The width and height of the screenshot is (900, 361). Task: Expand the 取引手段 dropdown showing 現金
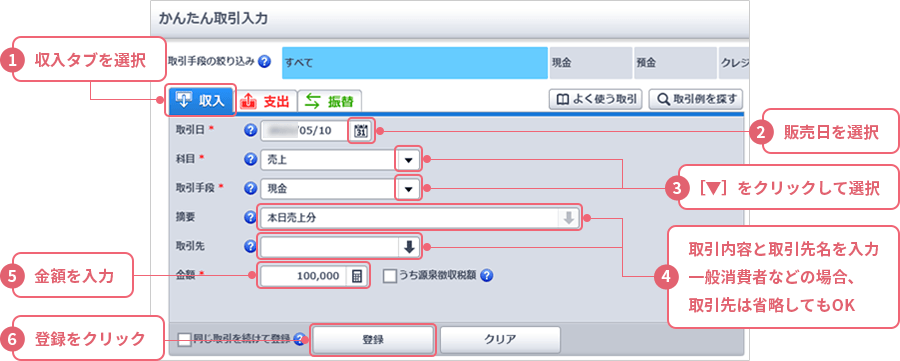409,188
